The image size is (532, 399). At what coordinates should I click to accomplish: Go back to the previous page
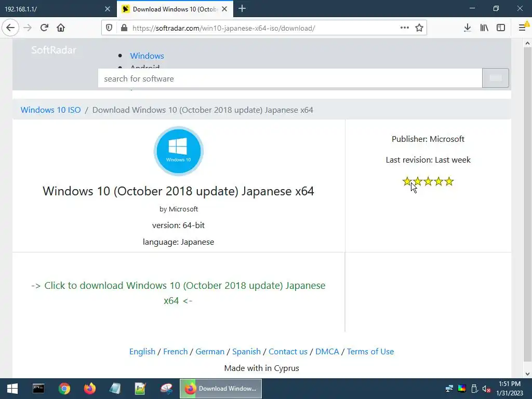[10, 28]
